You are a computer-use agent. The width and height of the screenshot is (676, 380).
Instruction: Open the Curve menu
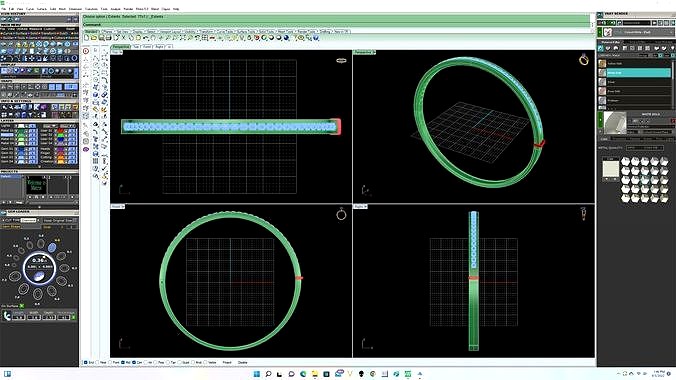30,9
